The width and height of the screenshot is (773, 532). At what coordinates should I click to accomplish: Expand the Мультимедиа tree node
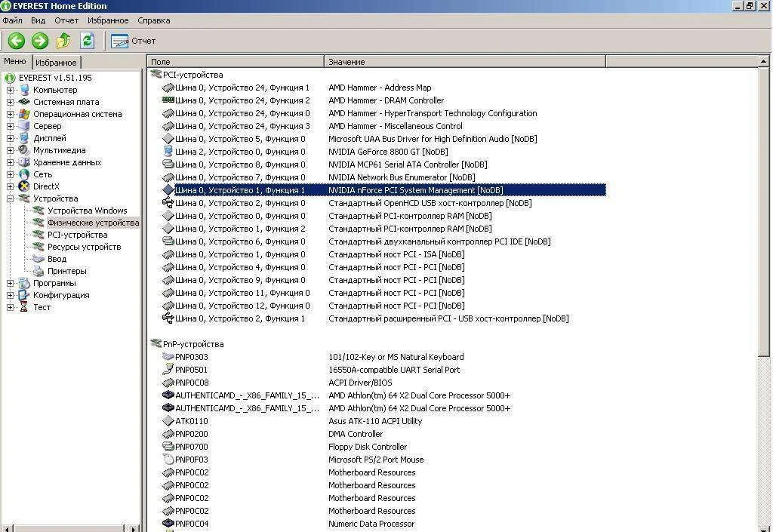tap(10, 150)
